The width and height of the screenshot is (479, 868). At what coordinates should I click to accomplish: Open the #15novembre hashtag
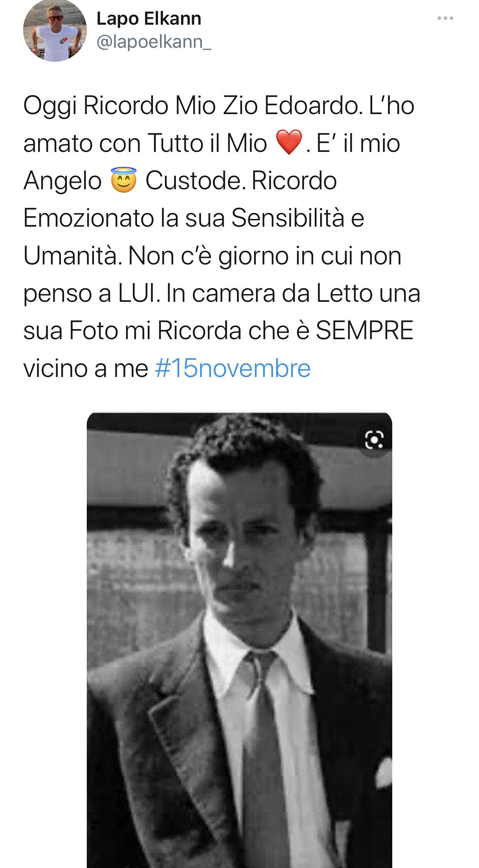click(233, 368)
